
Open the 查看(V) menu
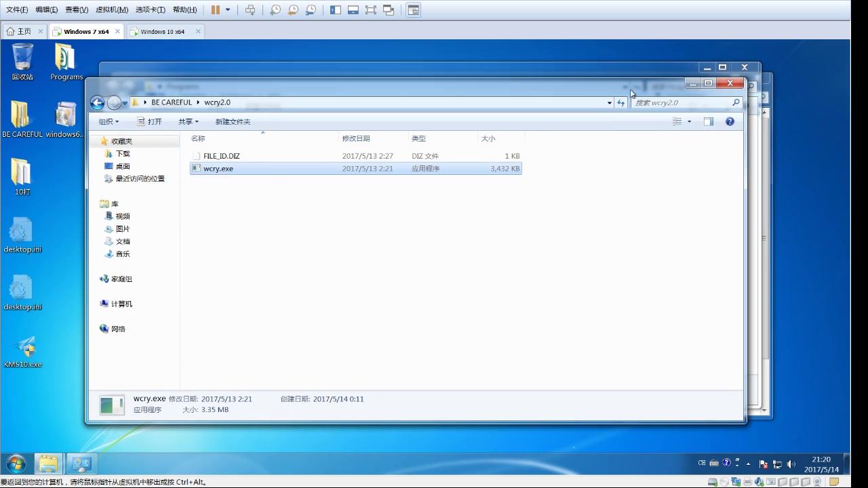(x=77, y=10)
